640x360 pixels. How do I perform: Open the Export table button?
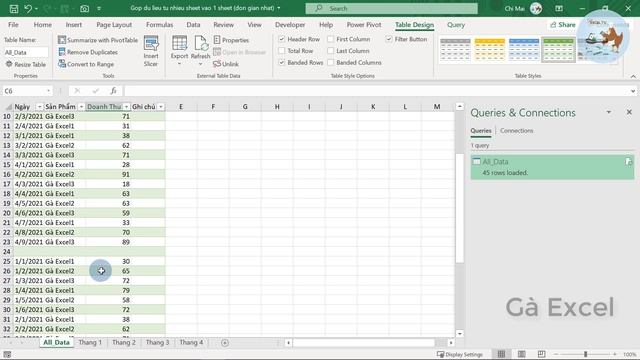[x=180, y=51]
